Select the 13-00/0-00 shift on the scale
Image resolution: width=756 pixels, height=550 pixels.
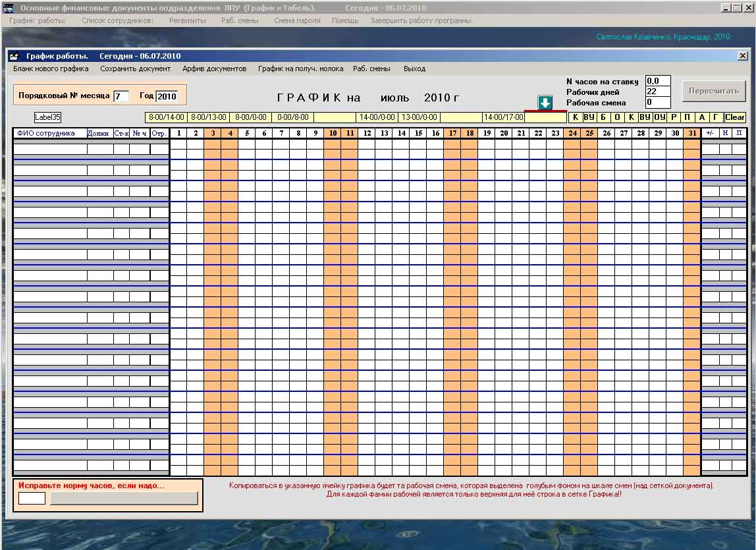[x=419, y=117]
